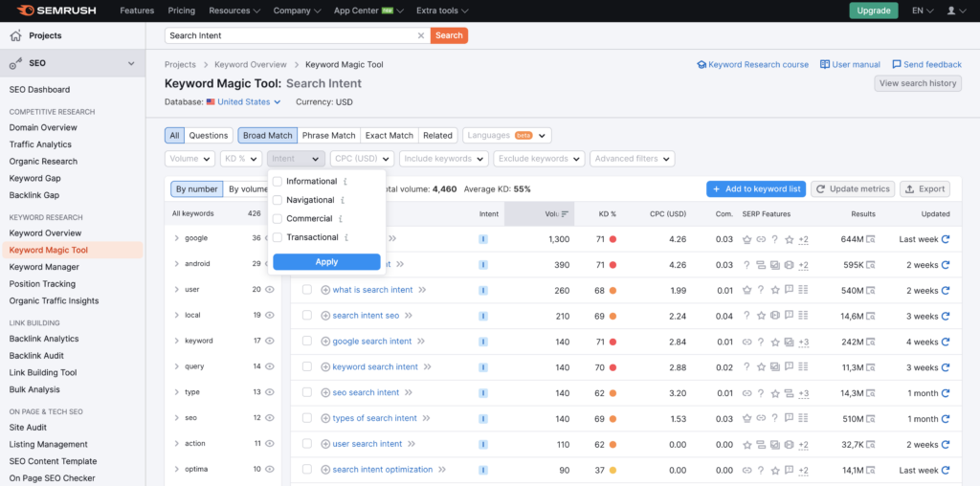Image resolution: width=980 pixels, height=486 pixels.
Task: Check the Informational intent checkbox
Action: tap(278, 182)
